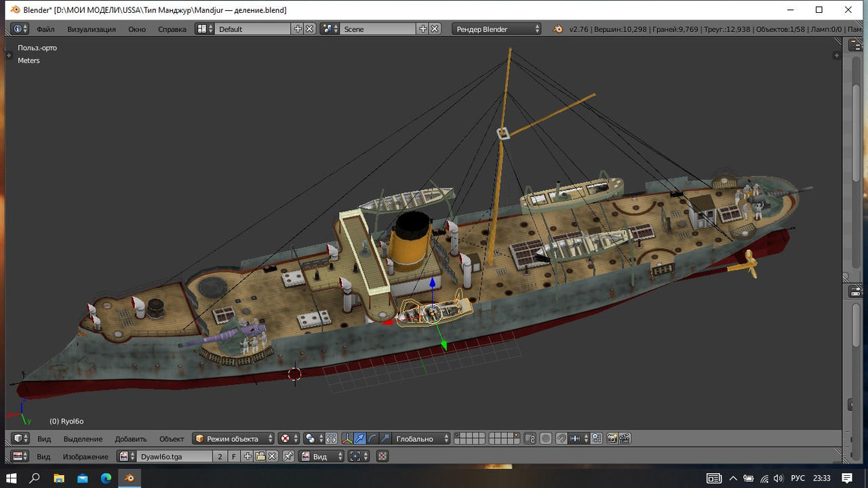Expand the Глобально orientation dropdown
868x488 pixels.
[x=422, y=439]
